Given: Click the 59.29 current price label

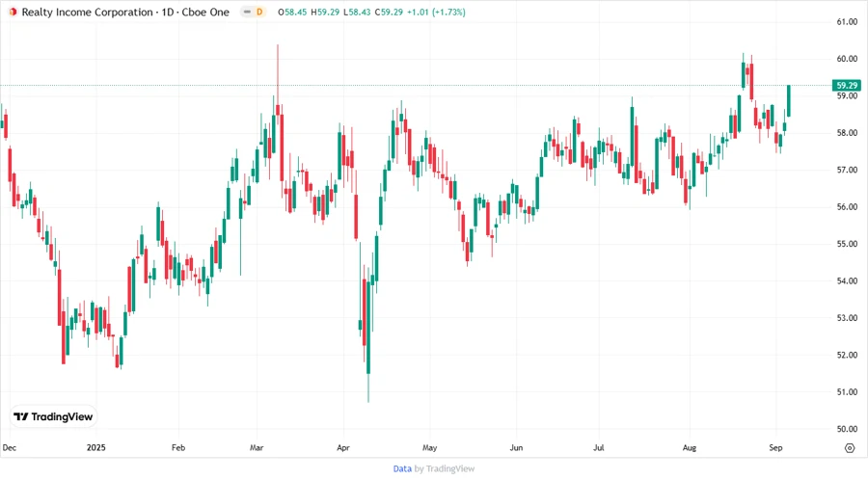Looking at the screenshot, I should click(847, 85).
